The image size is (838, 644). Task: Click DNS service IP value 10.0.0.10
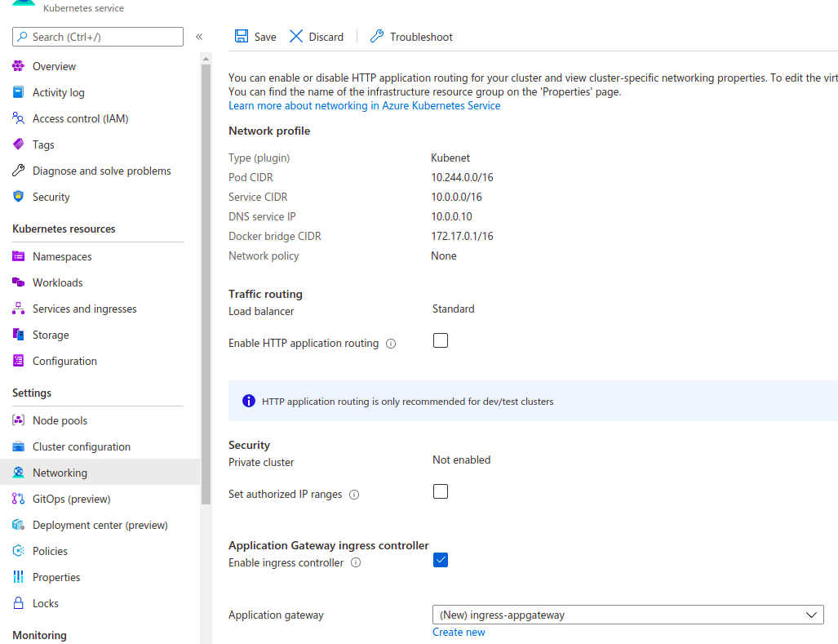pyautogui.click(x=451, y=216)
